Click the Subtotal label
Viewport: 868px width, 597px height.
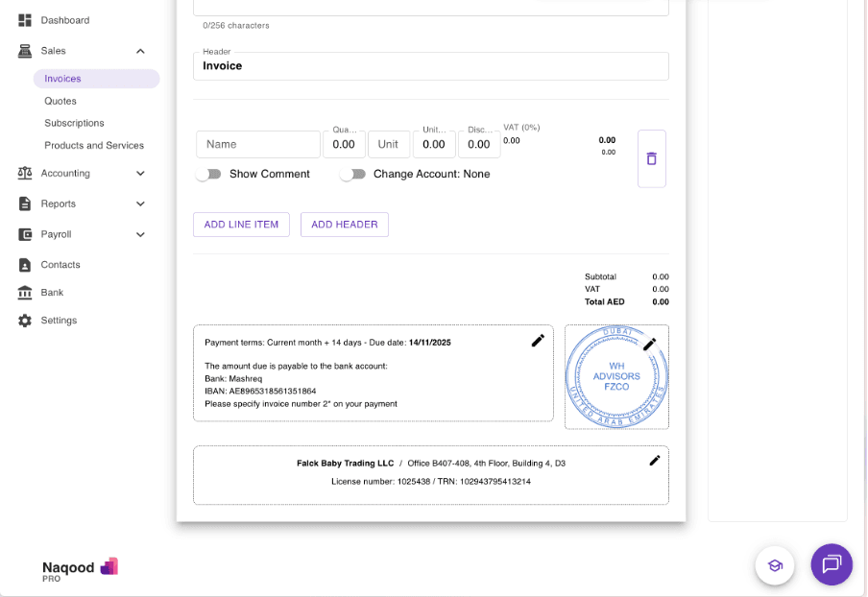[601, 276]
